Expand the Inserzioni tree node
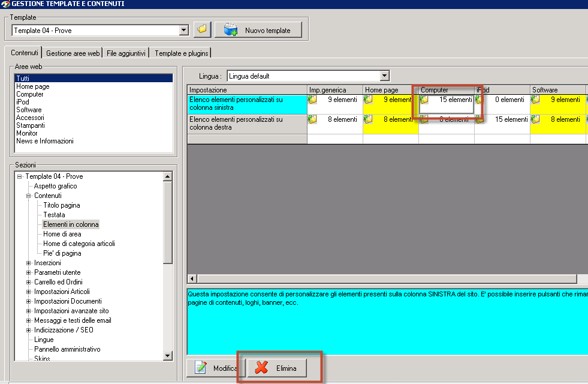 point(29,263)
